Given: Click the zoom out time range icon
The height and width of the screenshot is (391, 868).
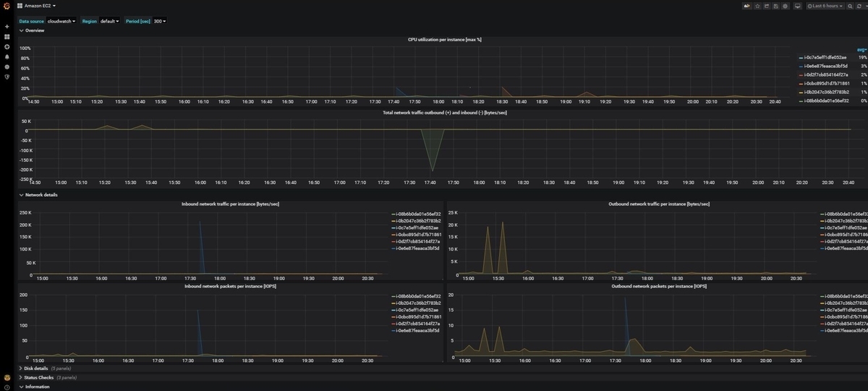Looking at the screenshot, I should [x=850, y=6].
